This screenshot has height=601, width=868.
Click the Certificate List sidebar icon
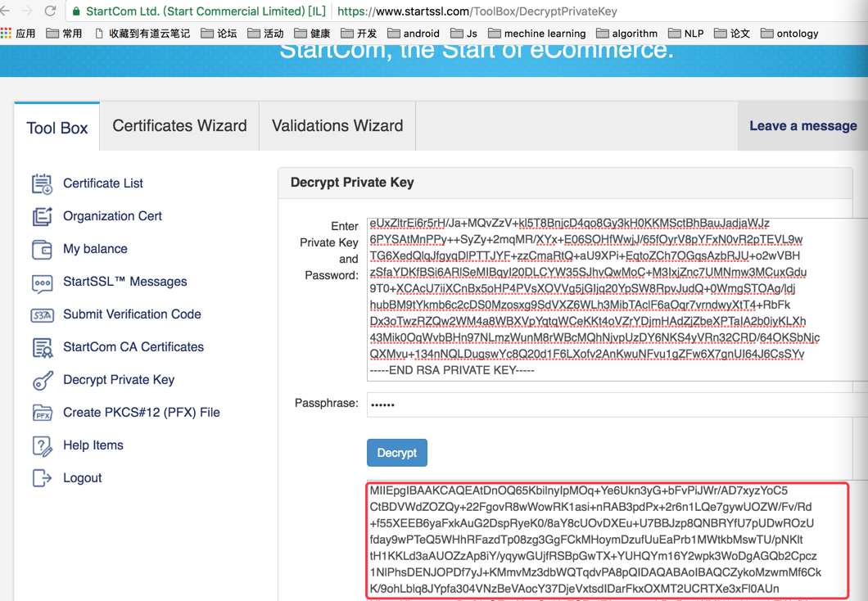point(42,183)
